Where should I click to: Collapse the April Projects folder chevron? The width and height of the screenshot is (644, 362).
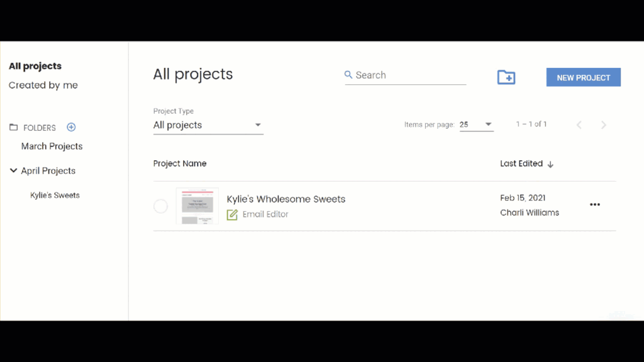[14, 170]
